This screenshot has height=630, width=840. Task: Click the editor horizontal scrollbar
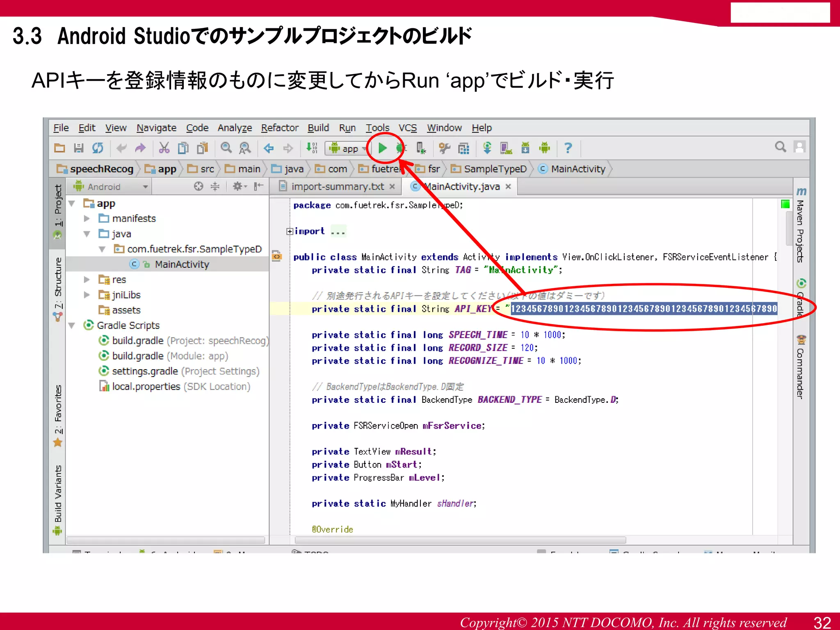point(460,540)
